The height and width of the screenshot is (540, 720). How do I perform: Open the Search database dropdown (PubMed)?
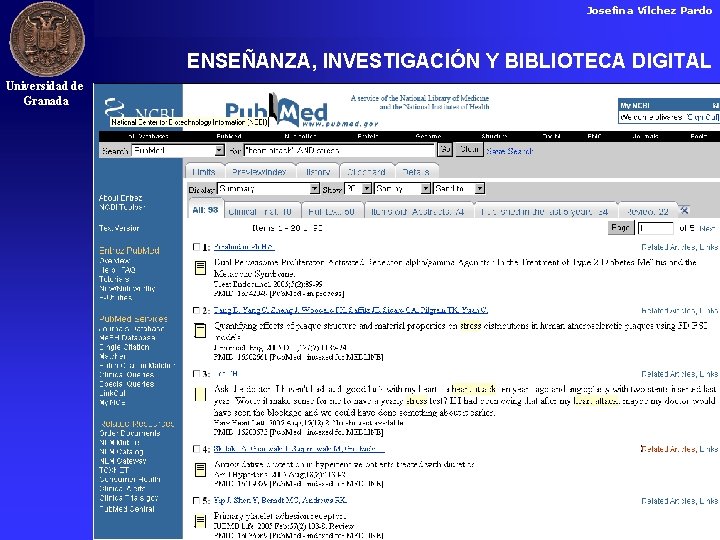(178, 150)
